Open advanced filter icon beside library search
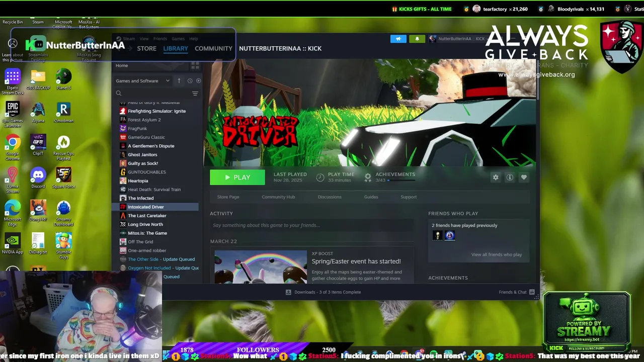This screenshot has width=644, height=362. (195, 94)
